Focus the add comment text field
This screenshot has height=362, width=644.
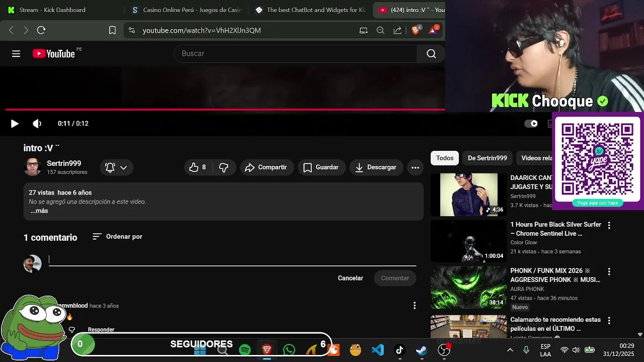(232, 260)
